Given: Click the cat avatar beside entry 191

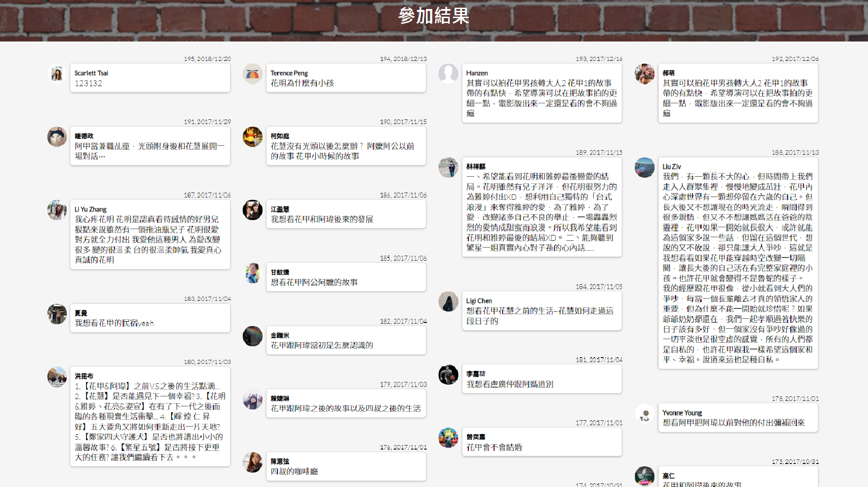Looking at the screenshot, I should pos(57,137).
